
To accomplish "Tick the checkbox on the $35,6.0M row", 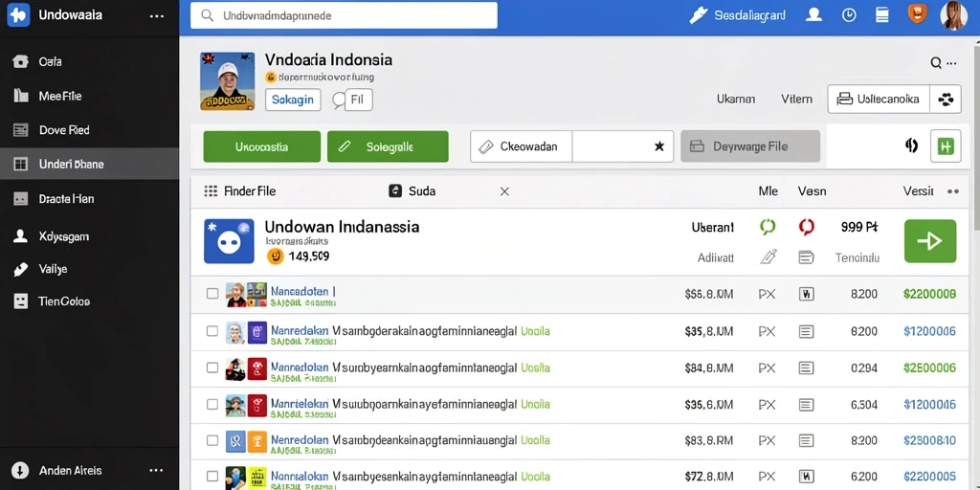I will (x=212, y=405).
